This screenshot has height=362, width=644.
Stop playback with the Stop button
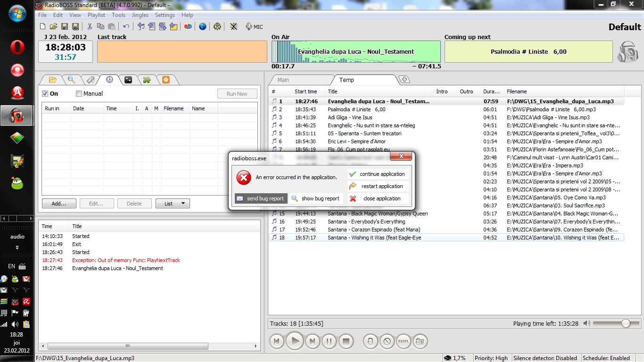[x=346, y=341]
